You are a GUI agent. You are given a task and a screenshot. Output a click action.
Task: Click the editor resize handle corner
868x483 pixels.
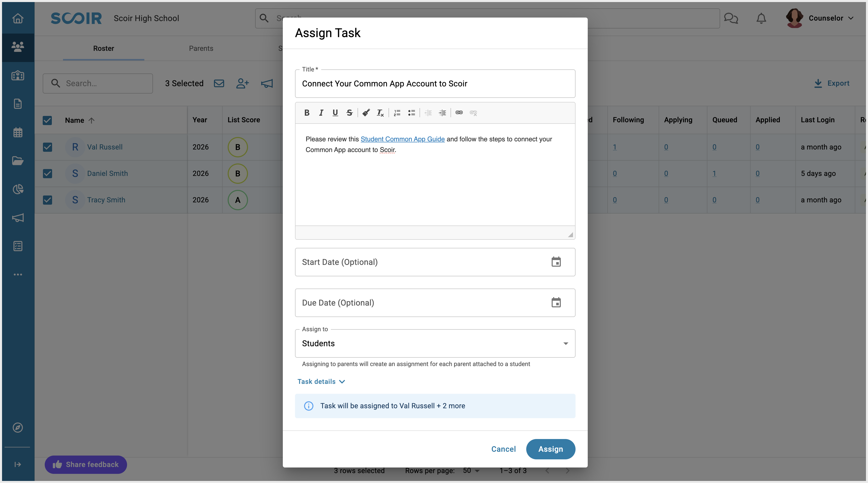click(x=570, y=235)
